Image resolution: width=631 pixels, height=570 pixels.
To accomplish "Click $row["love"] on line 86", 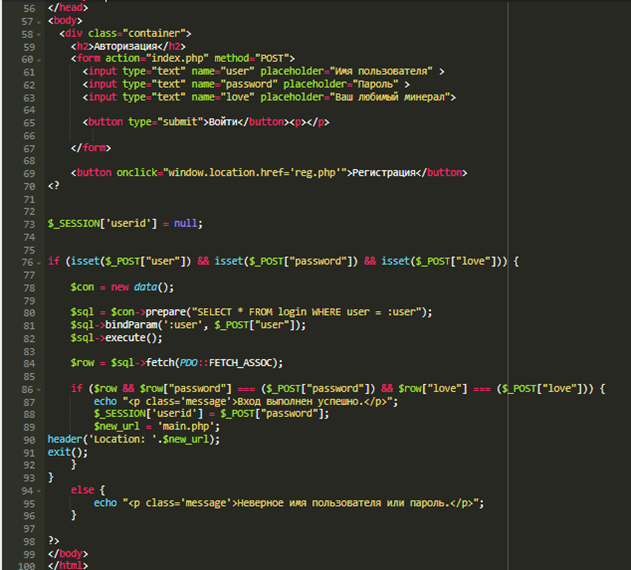I will [x=433, y=388].
